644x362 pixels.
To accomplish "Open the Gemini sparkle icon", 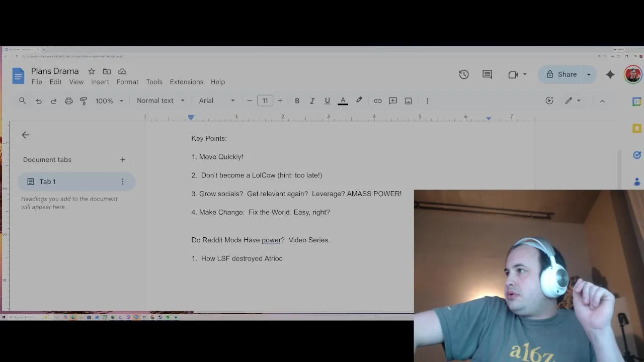I will (610, 74).
